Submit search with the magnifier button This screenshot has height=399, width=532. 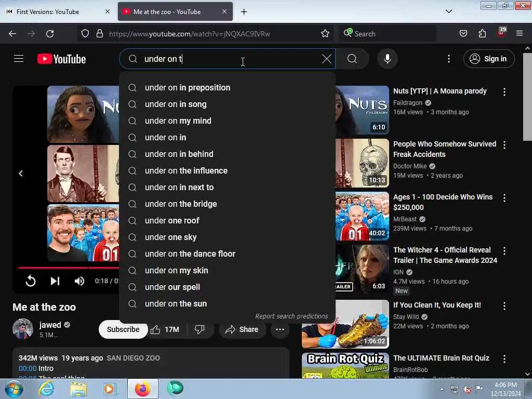pos(352,59)
